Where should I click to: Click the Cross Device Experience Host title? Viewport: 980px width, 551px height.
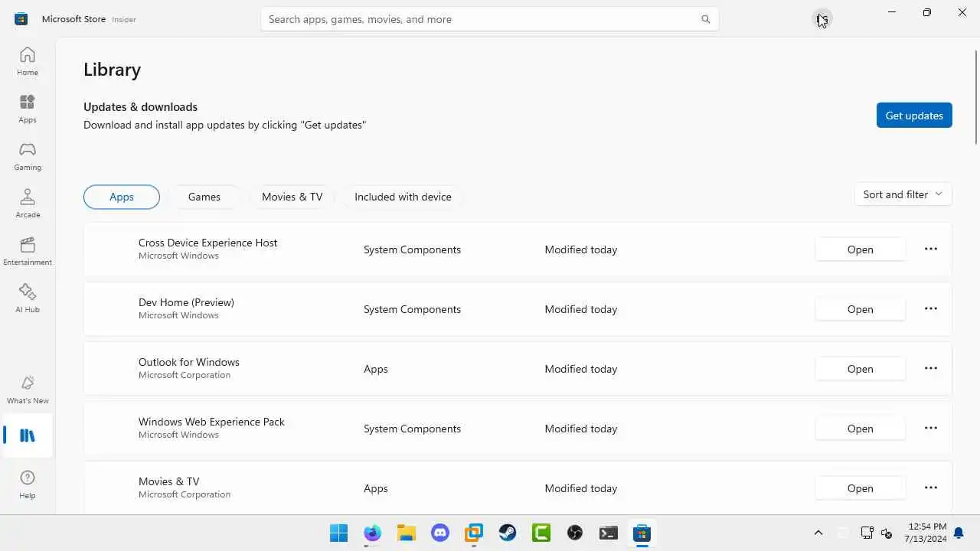[x=208, y=243]
